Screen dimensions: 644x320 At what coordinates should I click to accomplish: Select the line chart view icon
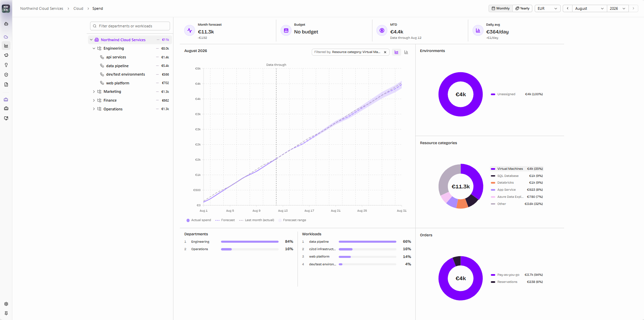(396, 52)
